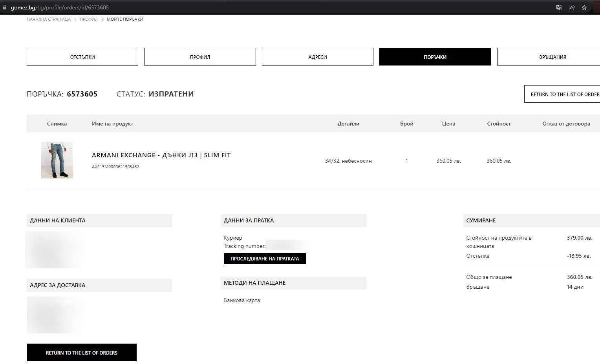Click the Отказ от договора column header

566,124
